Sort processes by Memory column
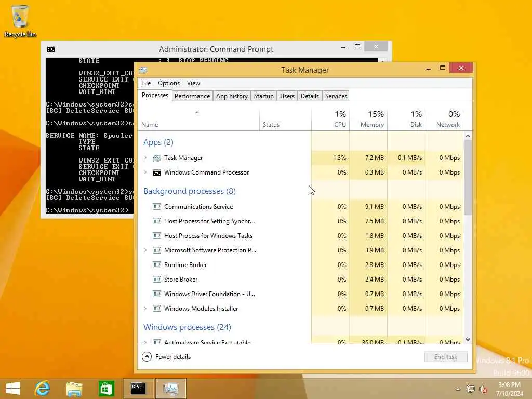Viewport: 532px width, 399px height. (368, 119)
